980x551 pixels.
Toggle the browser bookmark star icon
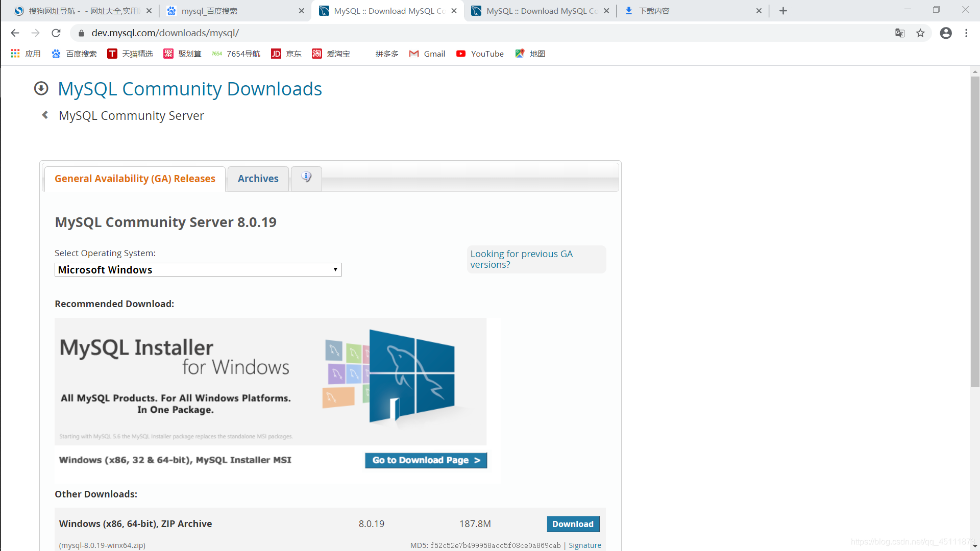pyautogui.click(x=920, y=33)
